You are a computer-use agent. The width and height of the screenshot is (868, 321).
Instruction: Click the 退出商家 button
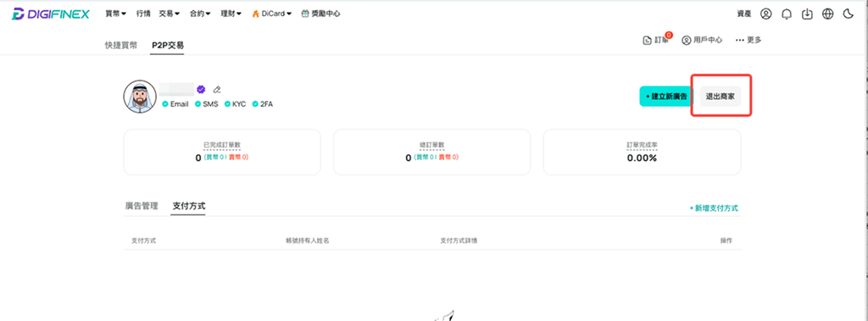tap(721, 97)
